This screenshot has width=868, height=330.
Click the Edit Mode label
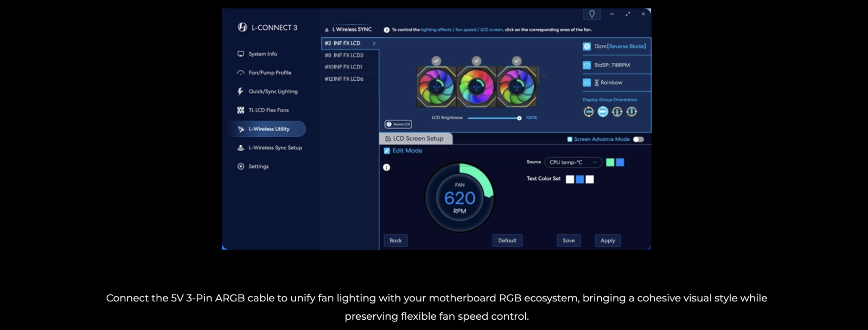tap(407, 151)
